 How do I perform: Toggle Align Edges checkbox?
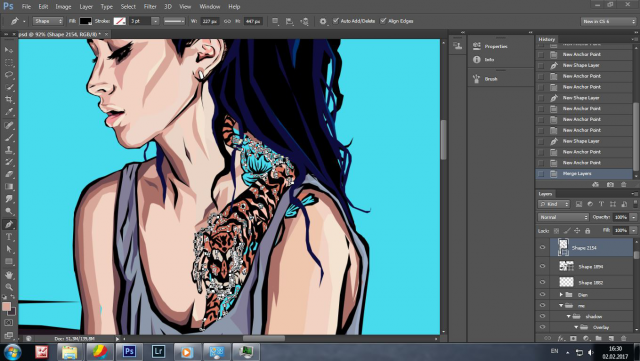click(383, 21)
